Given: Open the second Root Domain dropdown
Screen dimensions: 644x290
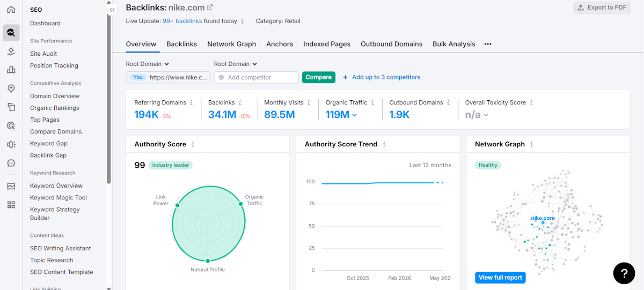Looking at the screenshot, I should (x=236, y=64).
